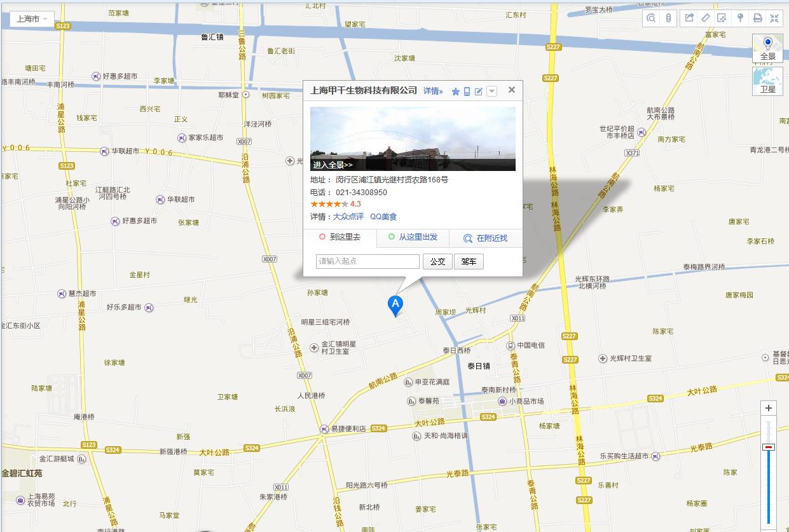Click the 小商品市场 shop icon
789x532 pixels.
[x=502, y=401]
